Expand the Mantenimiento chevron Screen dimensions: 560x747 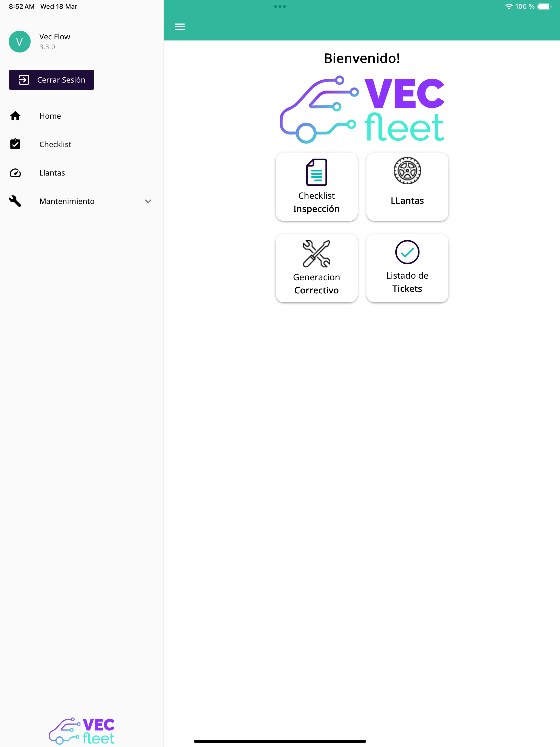click(x=148, y=201)
